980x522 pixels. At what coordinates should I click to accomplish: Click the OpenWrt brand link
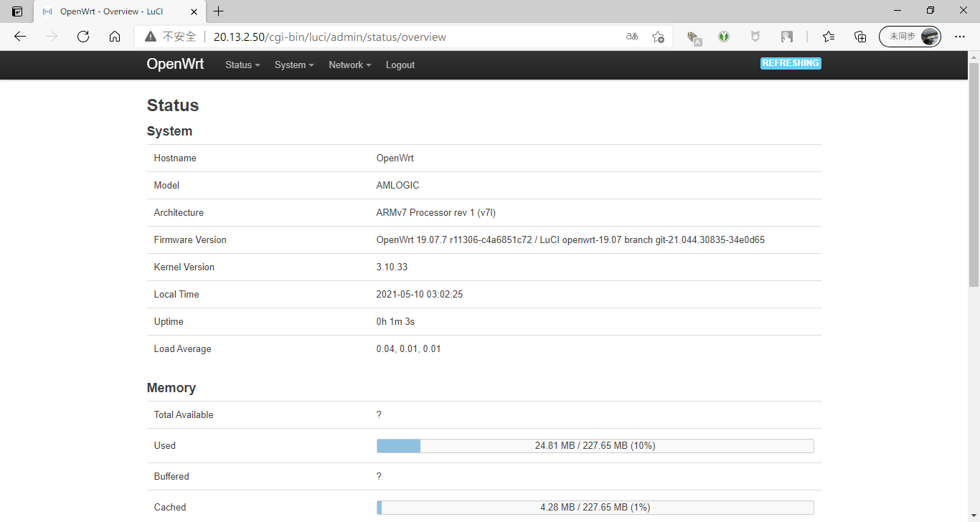coord(175,64)
